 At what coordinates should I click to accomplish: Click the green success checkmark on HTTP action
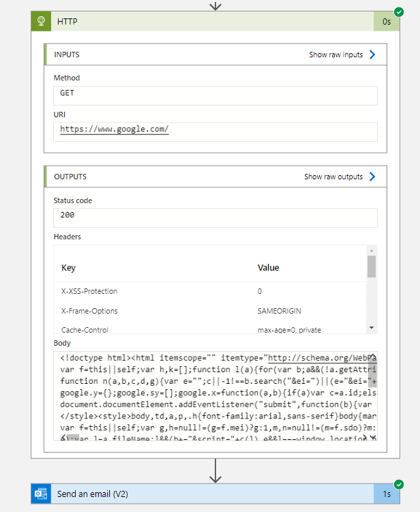point(399,12)
